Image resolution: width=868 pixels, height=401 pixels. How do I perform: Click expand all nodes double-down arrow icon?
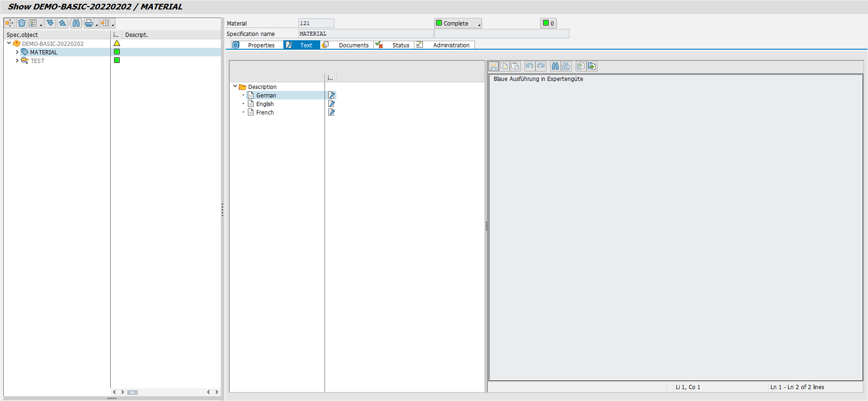click(x=50, y=23)
